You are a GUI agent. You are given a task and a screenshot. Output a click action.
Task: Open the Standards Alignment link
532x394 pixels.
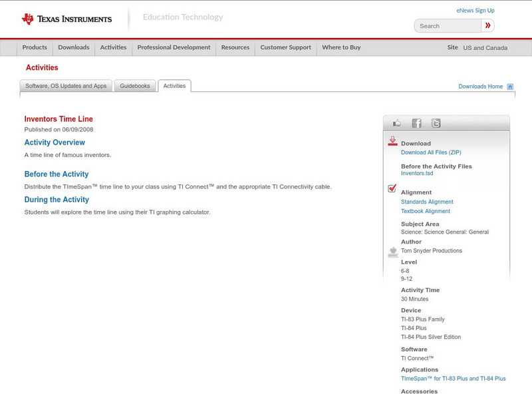[427, 202]
